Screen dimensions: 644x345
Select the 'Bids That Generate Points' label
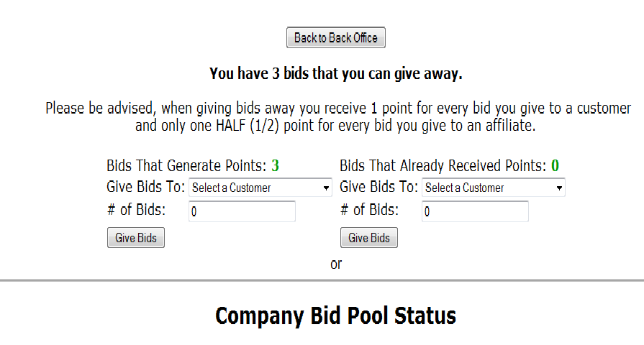tap(186, 166)
